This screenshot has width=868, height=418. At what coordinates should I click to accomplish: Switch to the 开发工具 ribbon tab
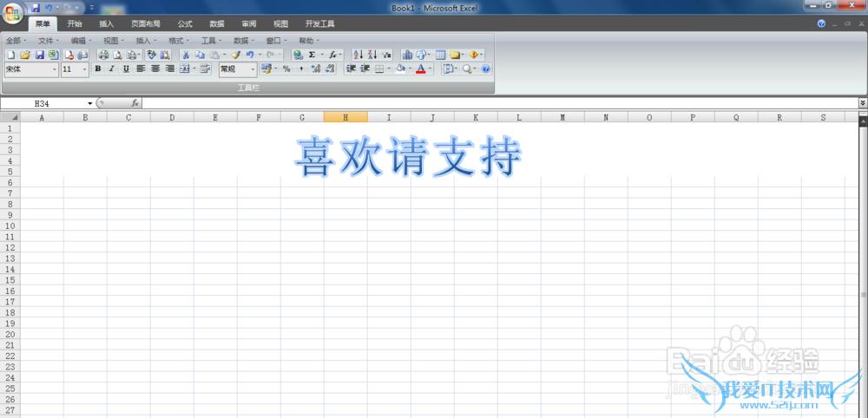click(320, 23)
